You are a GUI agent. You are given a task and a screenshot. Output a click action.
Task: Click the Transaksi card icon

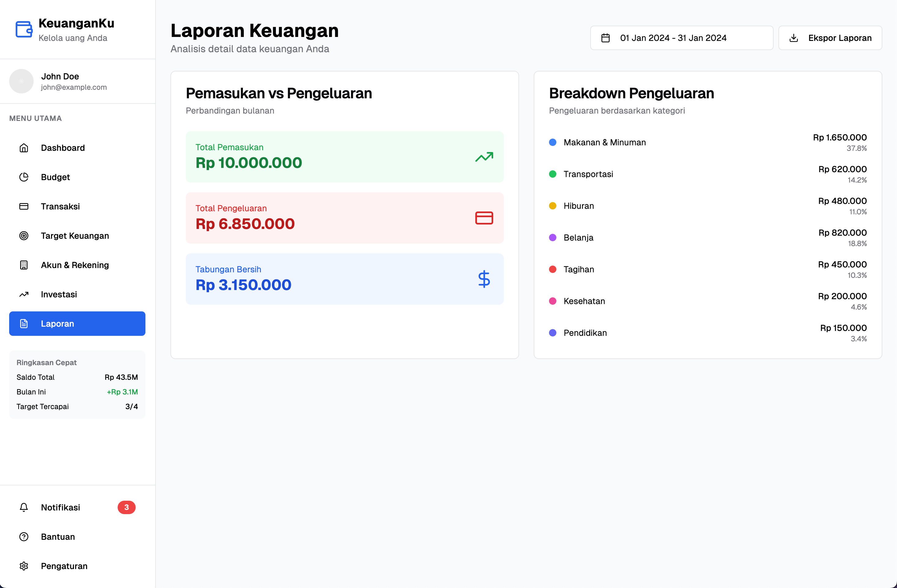point(24,206)
